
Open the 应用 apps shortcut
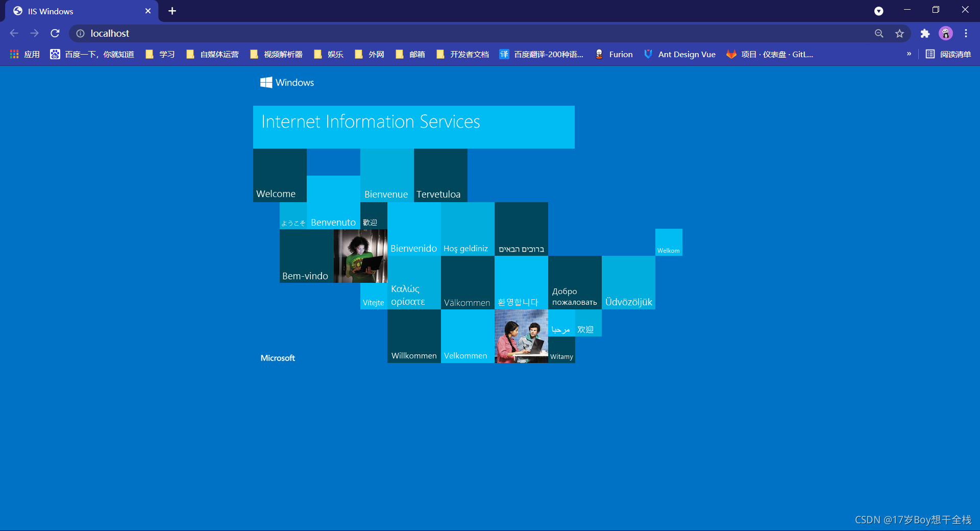click(x=24, y=54)
